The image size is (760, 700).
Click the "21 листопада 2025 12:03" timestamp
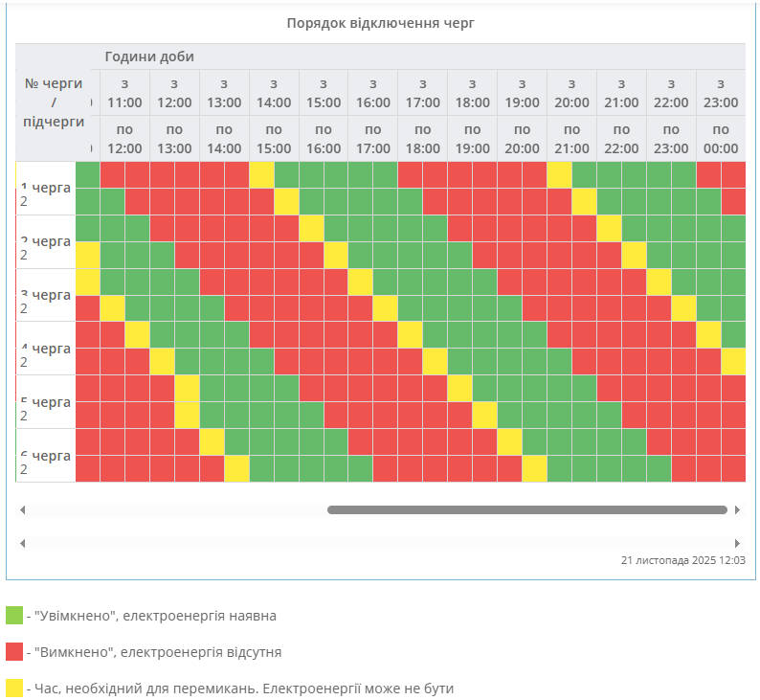[x=682, y=561]
